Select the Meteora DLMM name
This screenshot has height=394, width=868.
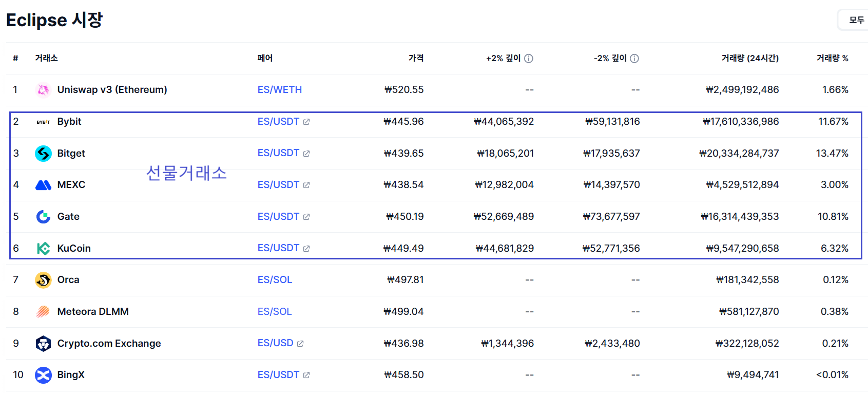pyautogui.click(x=93, y=311)
